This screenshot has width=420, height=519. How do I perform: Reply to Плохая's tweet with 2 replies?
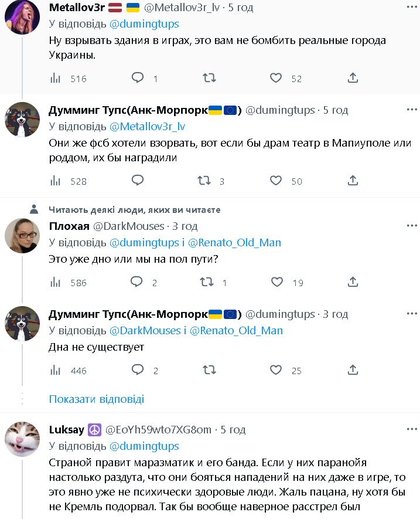tap(136, 283)
